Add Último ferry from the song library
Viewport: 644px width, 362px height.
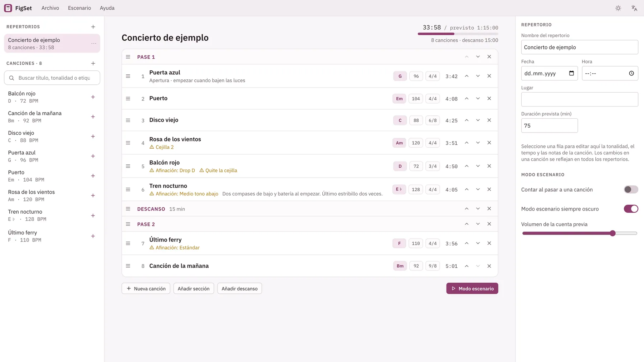point(93,236)
